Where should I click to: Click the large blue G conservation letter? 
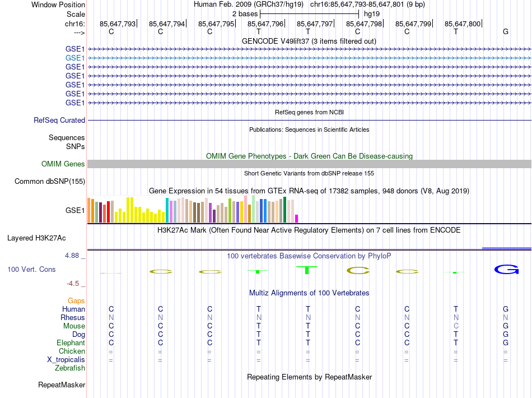point(506,270)
